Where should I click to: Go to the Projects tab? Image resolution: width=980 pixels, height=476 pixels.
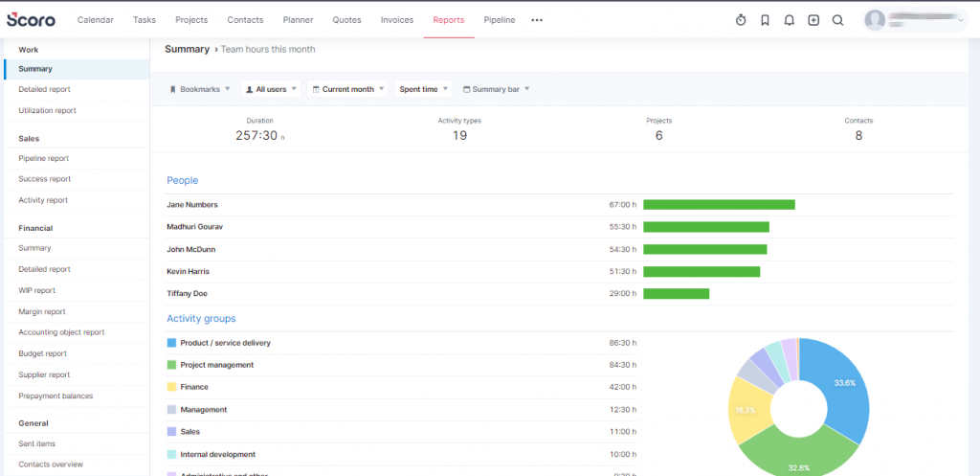191,20
